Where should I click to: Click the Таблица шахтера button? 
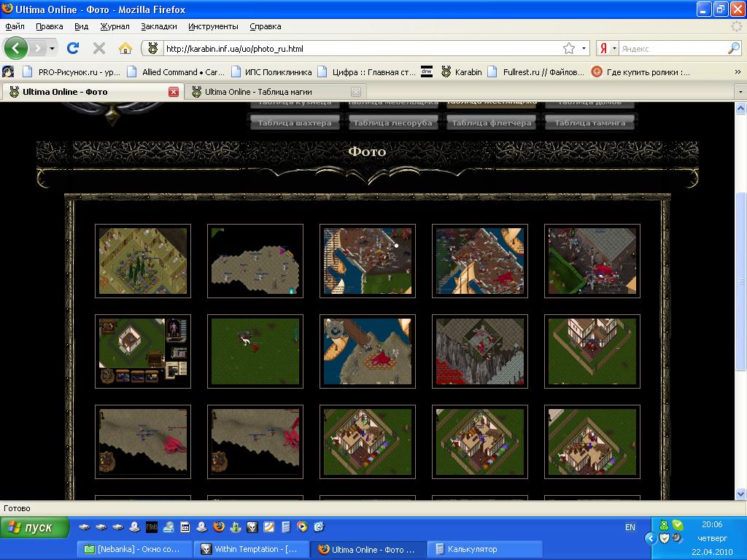tap(295, 122)
